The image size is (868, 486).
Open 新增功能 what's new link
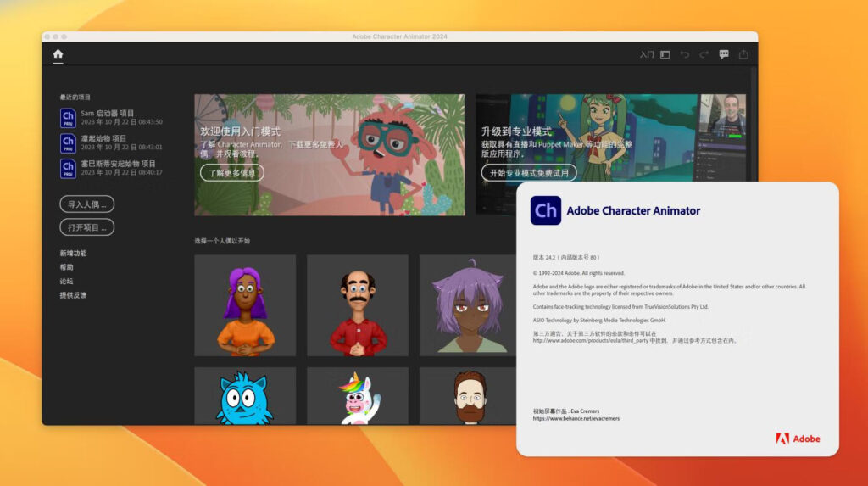point(73,254)
